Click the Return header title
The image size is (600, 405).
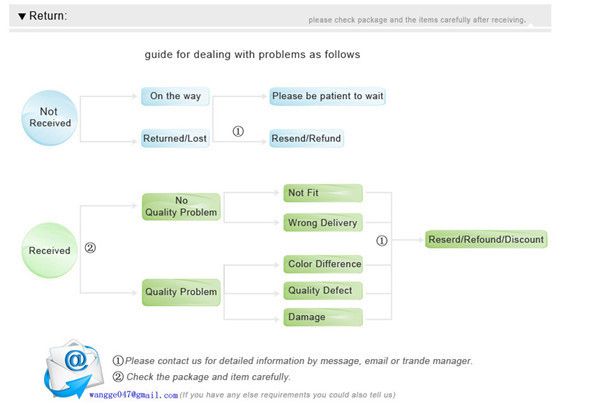point(48,16)
